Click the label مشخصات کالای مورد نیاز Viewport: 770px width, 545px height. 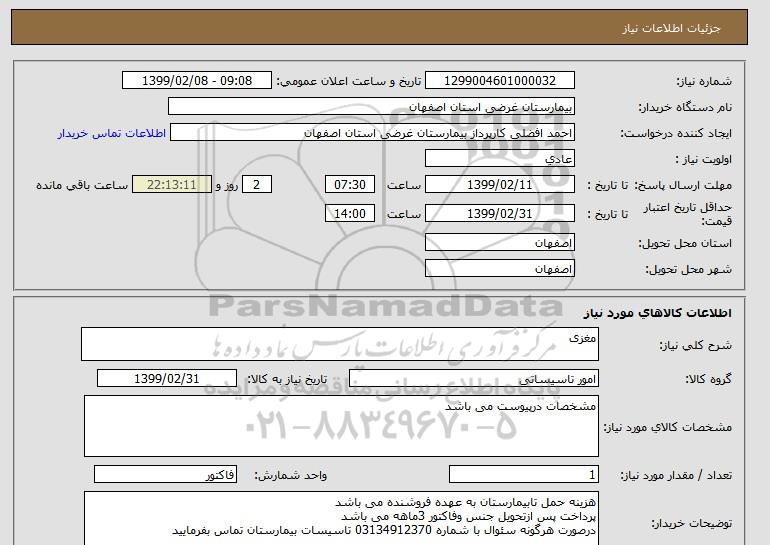coord(668,427)
